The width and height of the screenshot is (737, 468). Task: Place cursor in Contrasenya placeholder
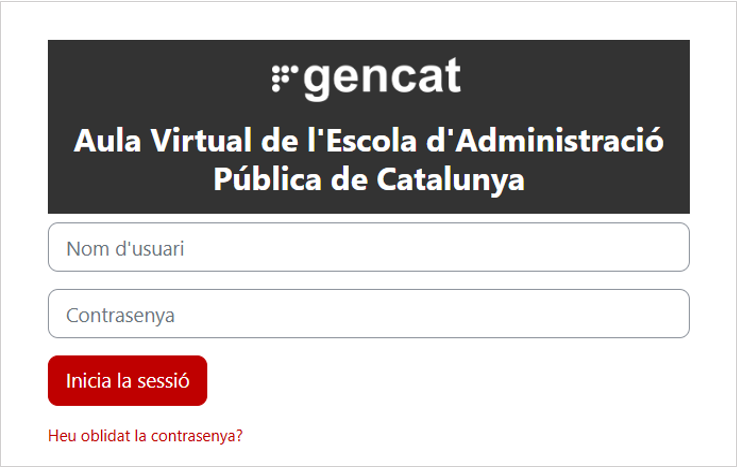120,315
